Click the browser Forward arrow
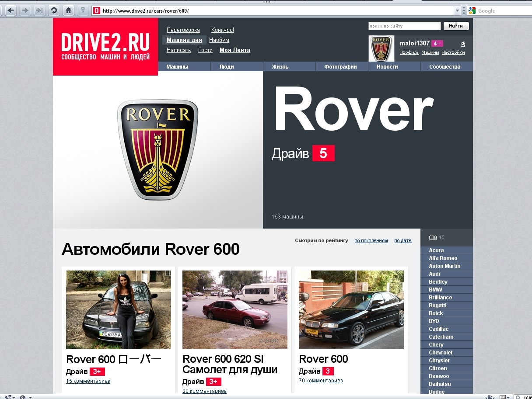This screenshot has width=532, height=399. tap(25, 10)
